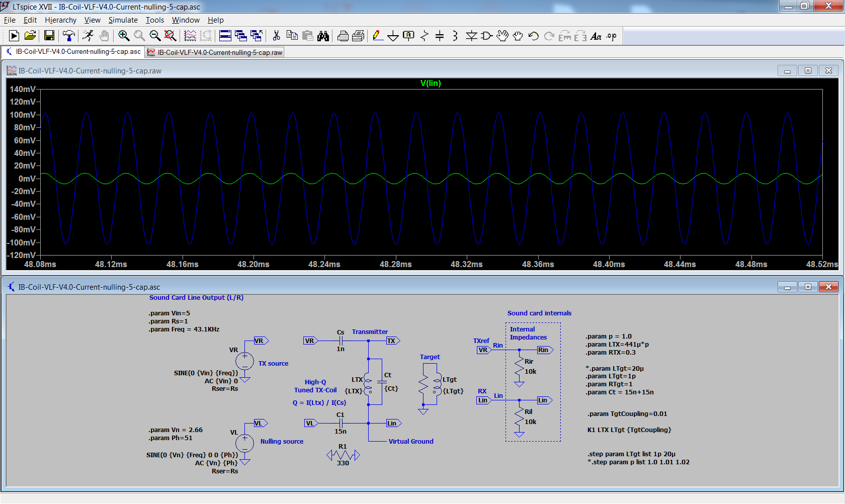Open Find with the binoculars icon
Screen dimensions: 845x504
(x=323, y=36)
